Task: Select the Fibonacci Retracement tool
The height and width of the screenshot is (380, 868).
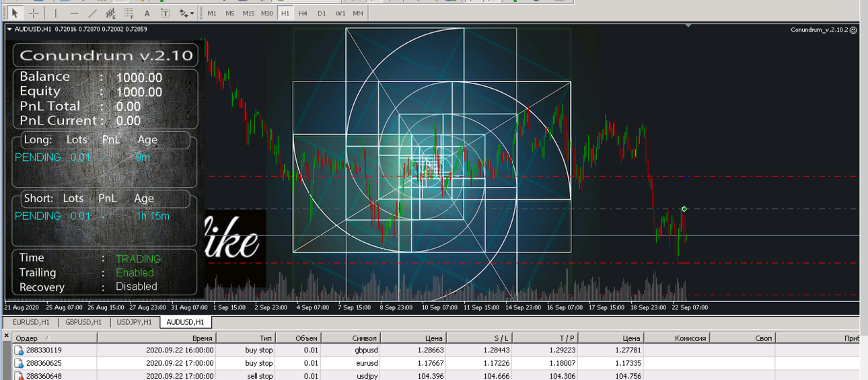Action: pyautogui.click(x=129, y=13)
